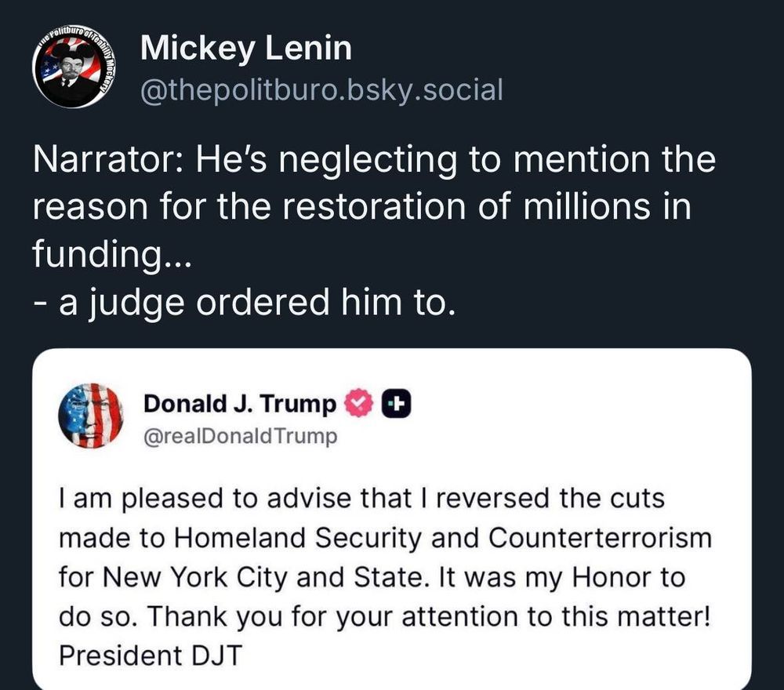The image size is (784, 690).
Task: Click the @thepolitburo.bsky.social handle
Action: point(321,90)
